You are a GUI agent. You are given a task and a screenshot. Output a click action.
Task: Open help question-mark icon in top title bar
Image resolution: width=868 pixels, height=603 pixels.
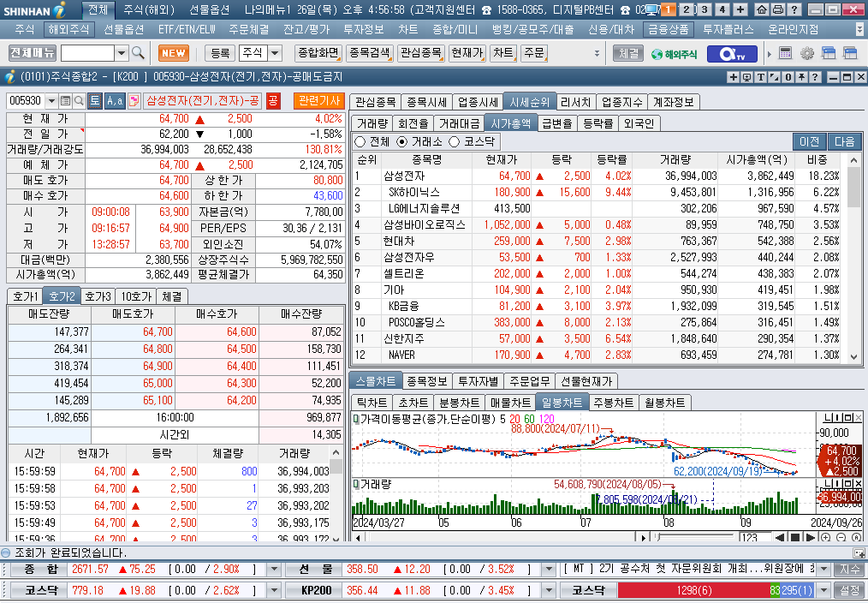coord(794,9)
